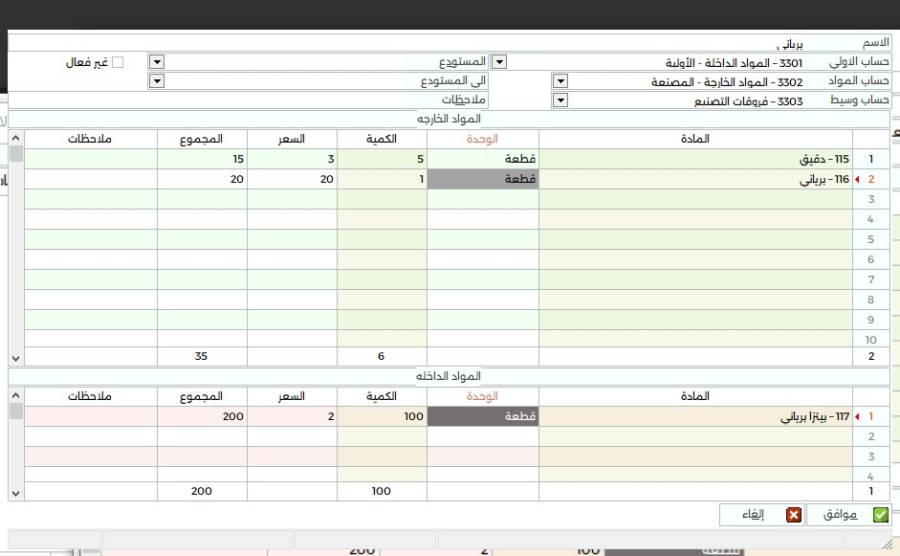Click quantity 5 in دقيق row
The image size is (900, 556).
coord(382,159)
